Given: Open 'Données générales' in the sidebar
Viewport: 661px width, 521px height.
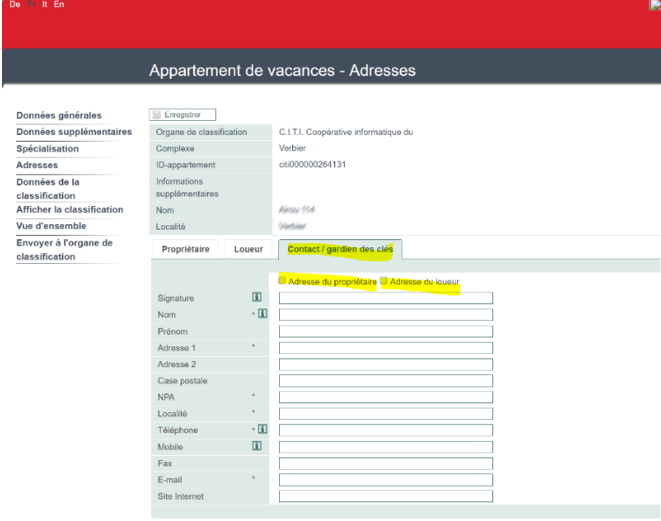Looking at the screenshot, I should pyautogui.click(x=58, y=116).
